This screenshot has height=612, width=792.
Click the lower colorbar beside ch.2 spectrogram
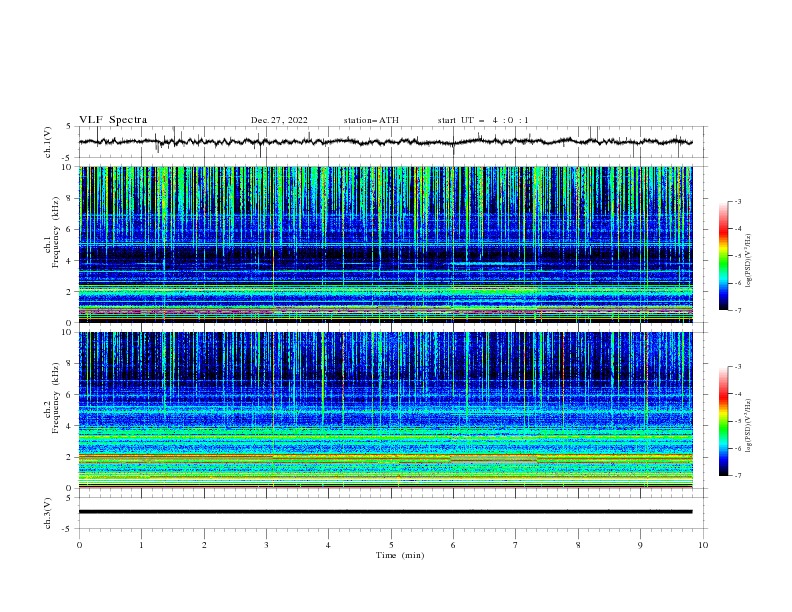[x=724, y=421]
